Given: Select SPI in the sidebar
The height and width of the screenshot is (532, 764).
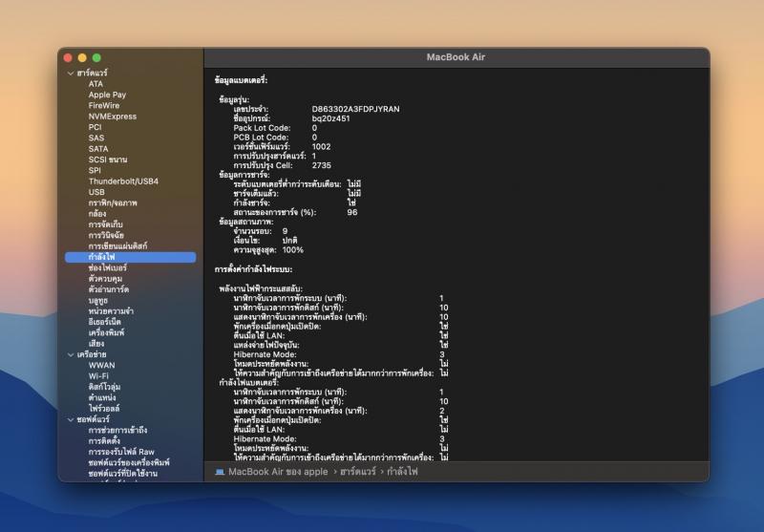Looking at the screenshot, I should (x=95, y=171).
